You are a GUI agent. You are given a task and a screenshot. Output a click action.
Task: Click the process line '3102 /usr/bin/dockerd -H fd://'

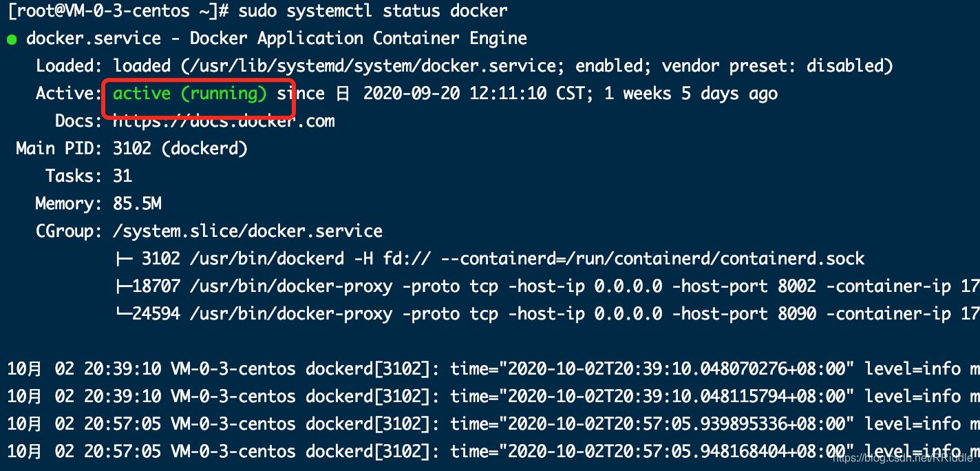pos(286,259)
